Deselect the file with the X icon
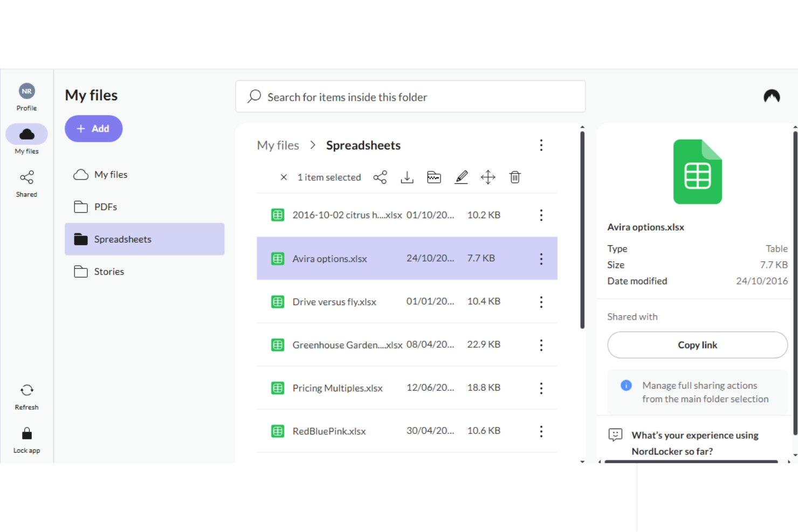The height and width of the screenshot is (532, 798). (284, 177)
